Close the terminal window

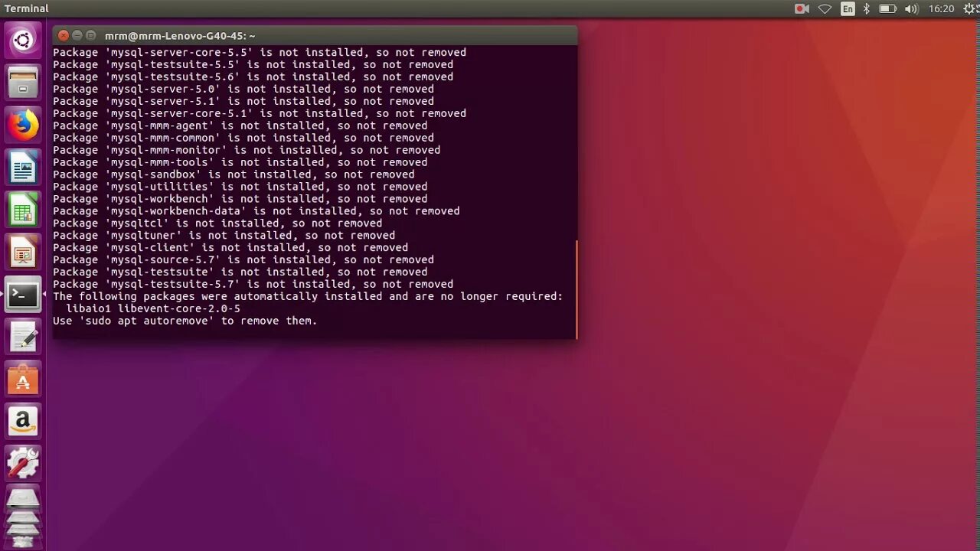click(x=64, y=35)
